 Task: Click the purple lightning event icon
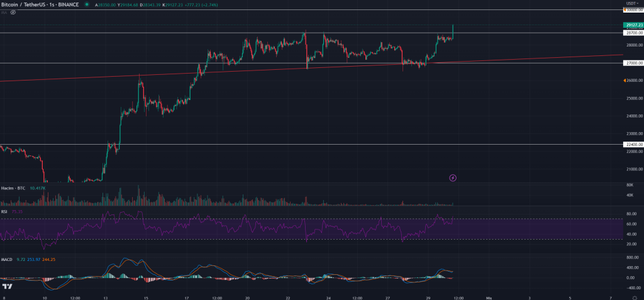click(453, 178)
